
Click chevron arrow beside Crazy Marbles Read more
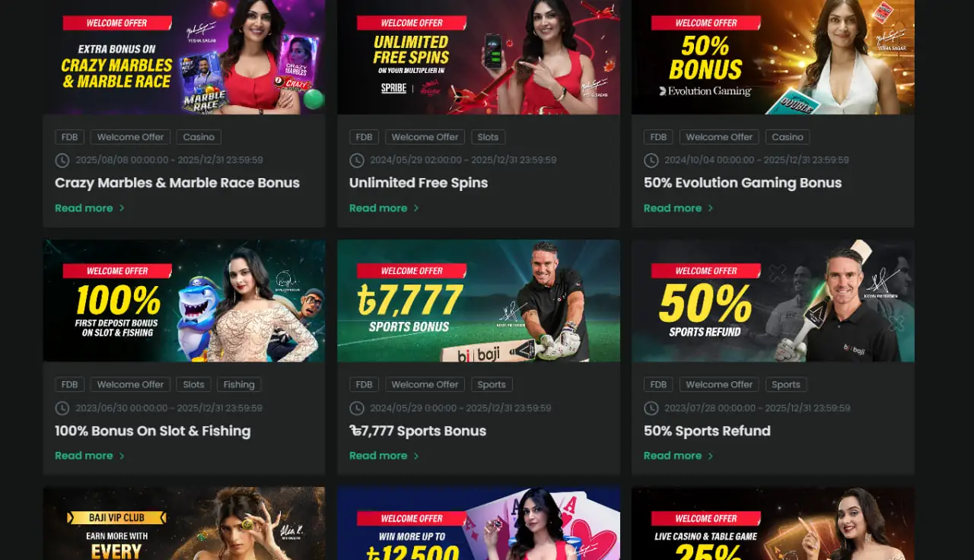pyautogui.click(x=122, y=208)
